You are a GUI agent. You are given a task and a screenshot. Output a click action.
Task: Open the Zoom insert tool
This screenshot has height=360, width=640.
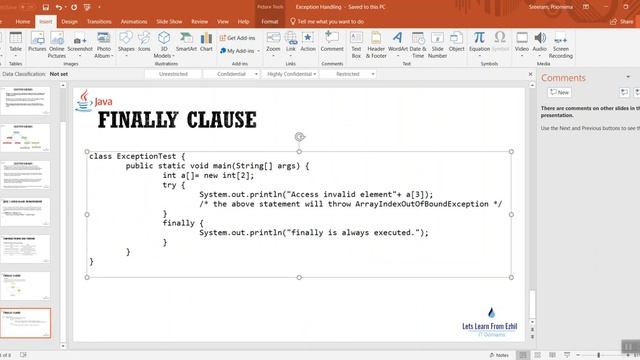(x=273, y=44)
